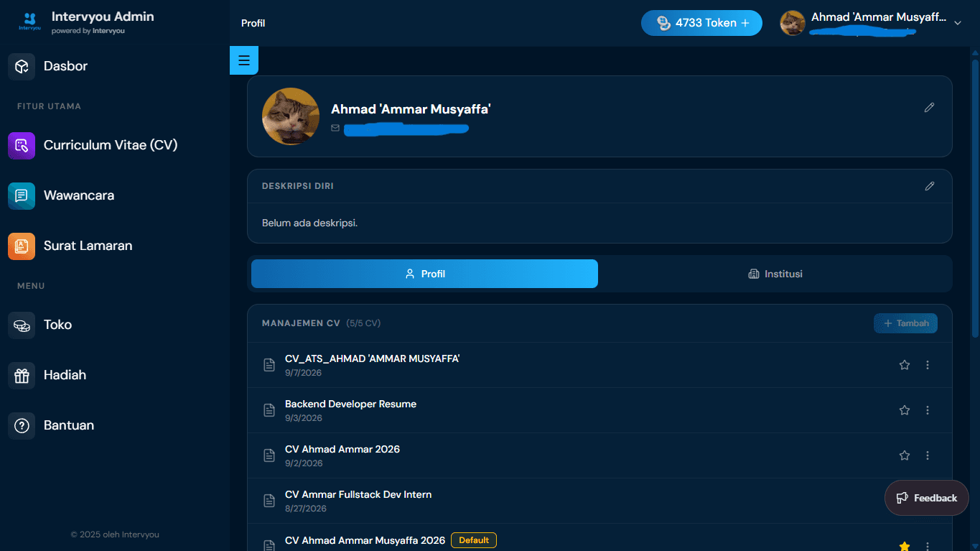
Task: Click the Profil page title in the header
Action: pyautogui.click(x=253, y=23)
